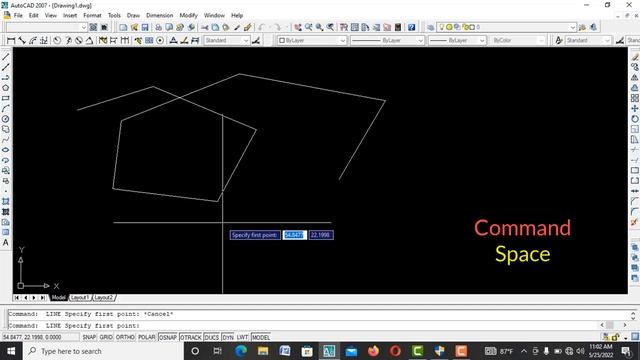This screenshot has height=360, width=640.
Task: Open Microsoft Edge from the taskbar
Action: click(241, 351)
